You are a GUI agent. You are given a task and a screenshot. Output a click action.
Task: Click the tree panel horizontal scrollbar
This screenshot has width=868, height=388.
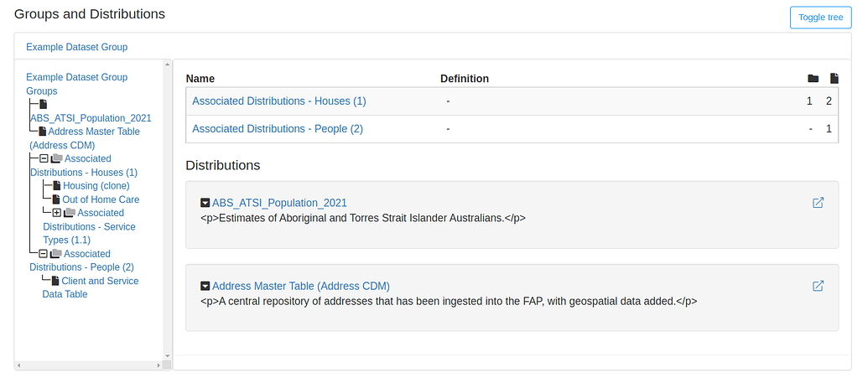[90, 366]
